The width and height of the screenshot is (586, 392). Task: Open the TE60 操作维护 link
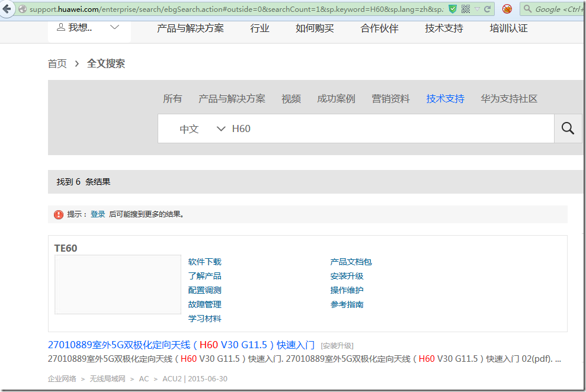coord(347,290)
